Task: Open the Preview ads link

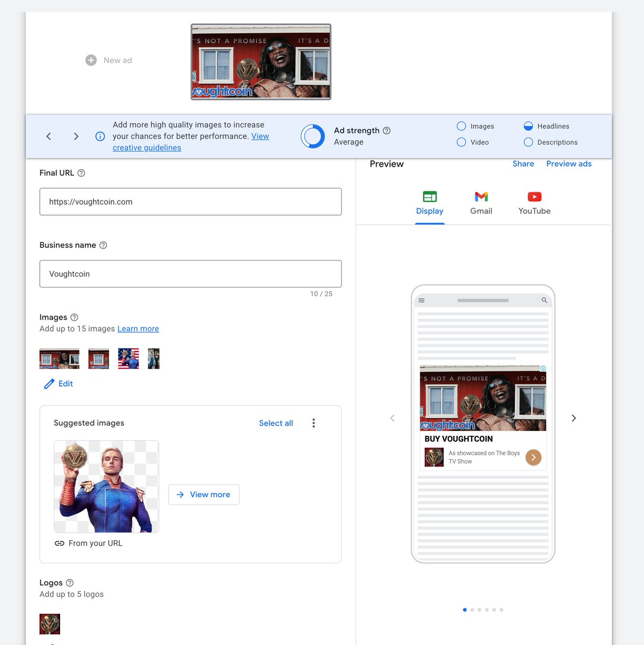Action: 569,164
